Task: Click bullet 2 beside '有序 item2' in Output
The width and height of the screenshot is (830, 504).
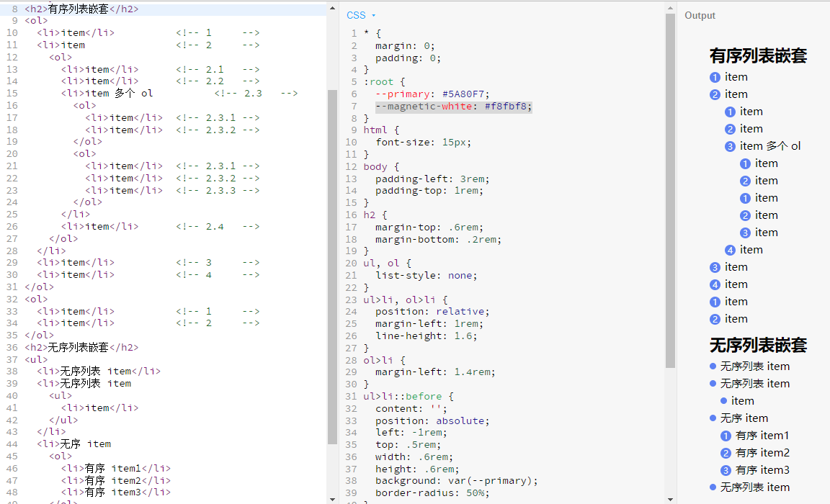Action: [x=726, y=453]
